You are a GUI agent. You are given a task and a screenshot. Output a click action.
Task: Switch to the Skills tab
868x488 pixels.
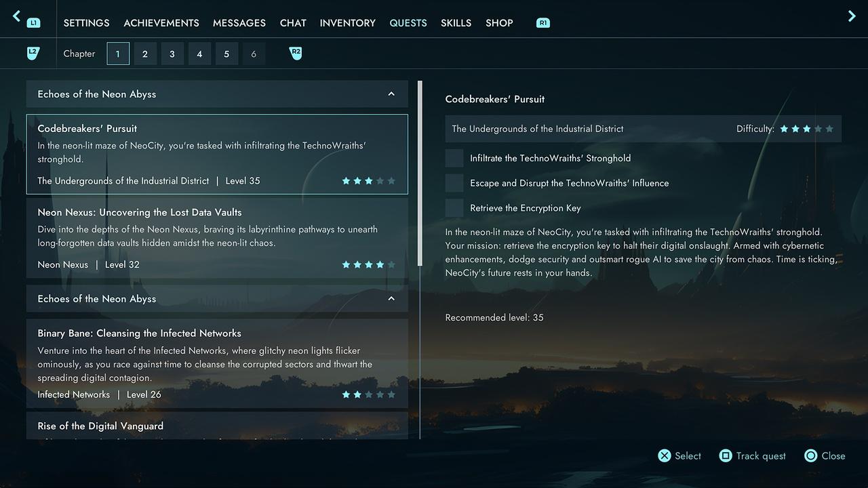pos(456,23)
